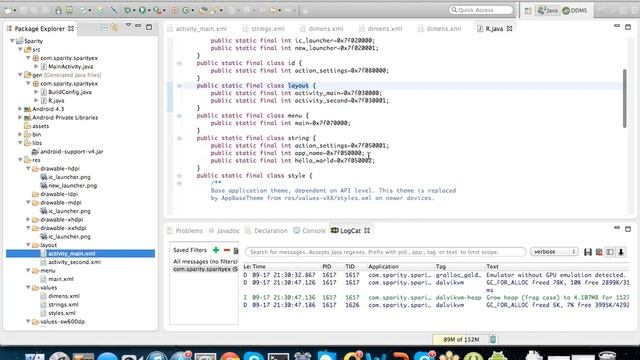640x360 pixels.
Task: Click the New Java Package icon
Action: coord(175,10)
